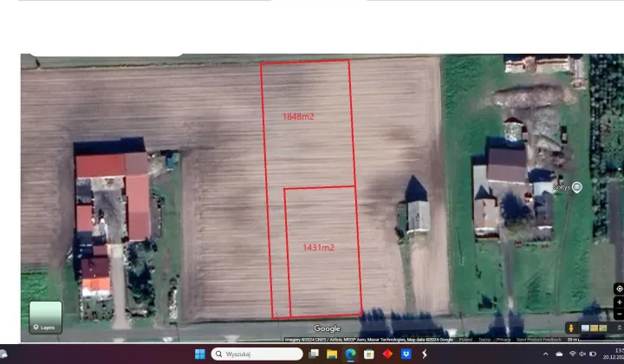The image size is (624, 364).
Task: Open the Privacy link on map footer
Action: (x=503, y=340)
